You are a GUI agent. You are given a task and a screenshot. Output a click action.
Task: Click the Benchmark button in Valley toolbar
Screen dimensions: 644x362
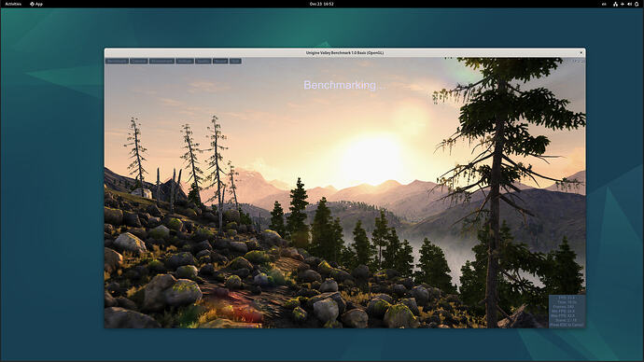(117, 62)
